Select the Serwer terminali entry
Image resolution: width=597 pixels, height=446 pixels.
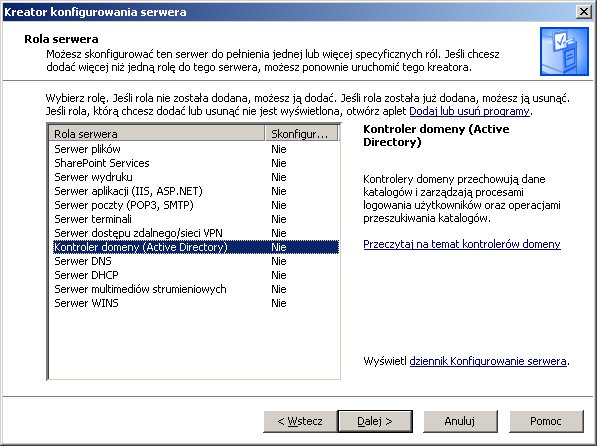[194, 219]
